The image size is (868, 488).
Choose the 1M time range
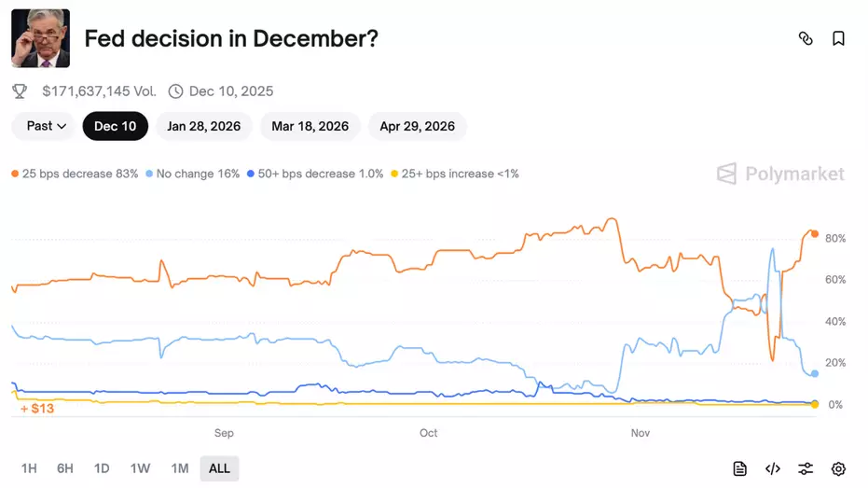[x=179, y=468]
